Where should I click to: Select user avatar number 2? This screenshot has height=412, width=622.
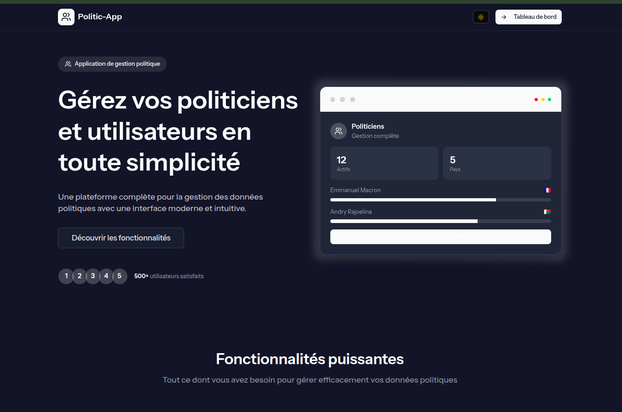(x=79, y=276)
